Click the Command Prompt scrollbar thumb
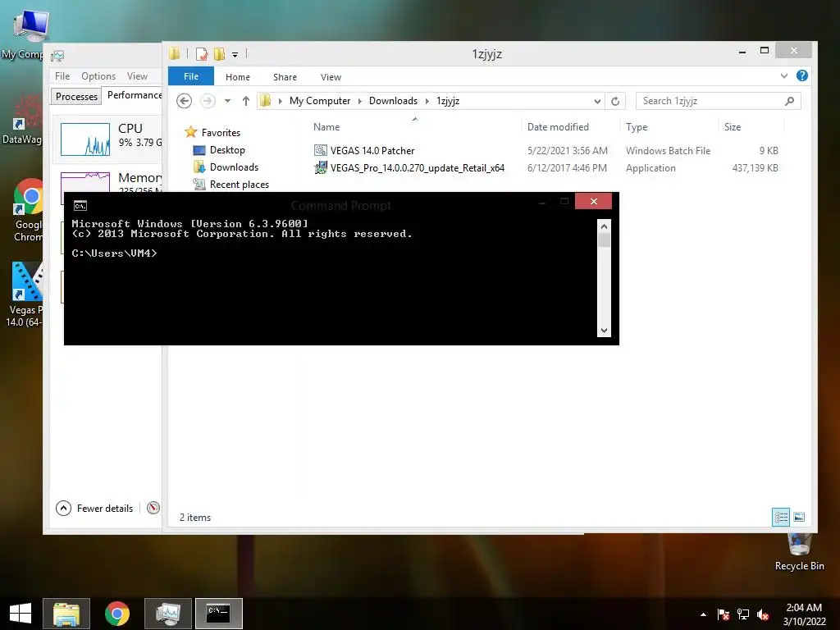Screen dimensions: 840x630 coord(604,240)
